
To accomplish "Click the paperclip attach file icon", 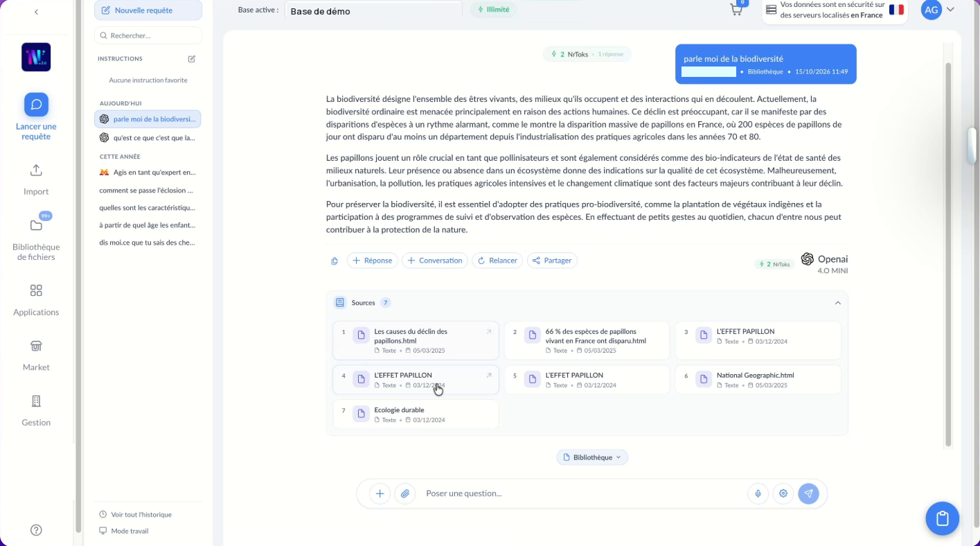I will (x=405, y=493).
